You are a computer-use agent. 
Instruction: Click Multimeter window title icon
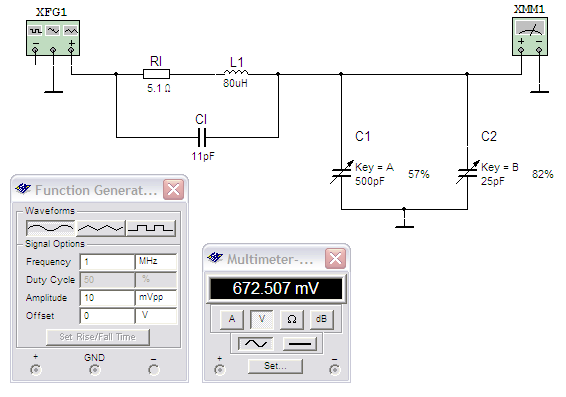point(215,258)
